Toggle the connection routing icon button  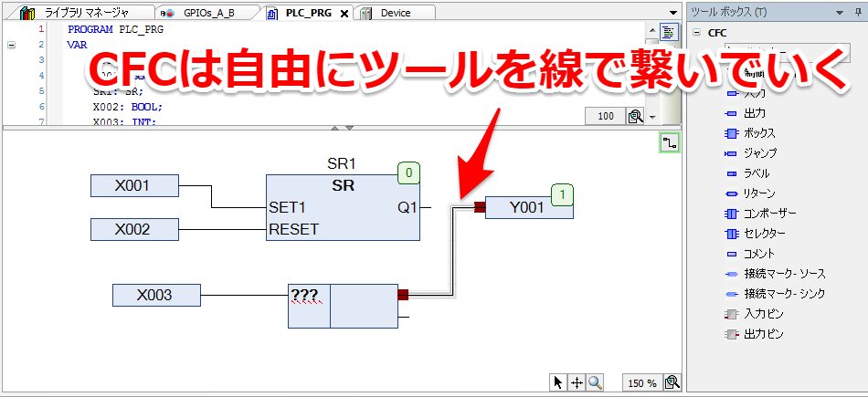[670, 143]
